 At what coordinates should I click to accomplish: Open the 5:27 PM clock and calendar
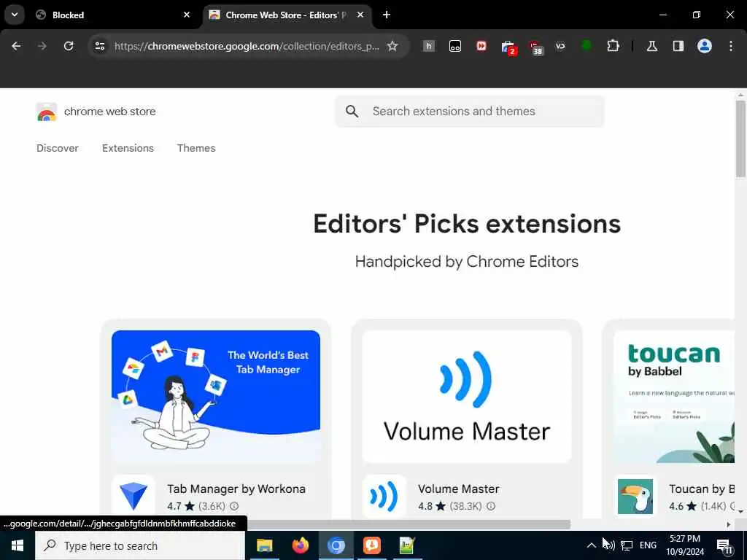click(685, 545)
